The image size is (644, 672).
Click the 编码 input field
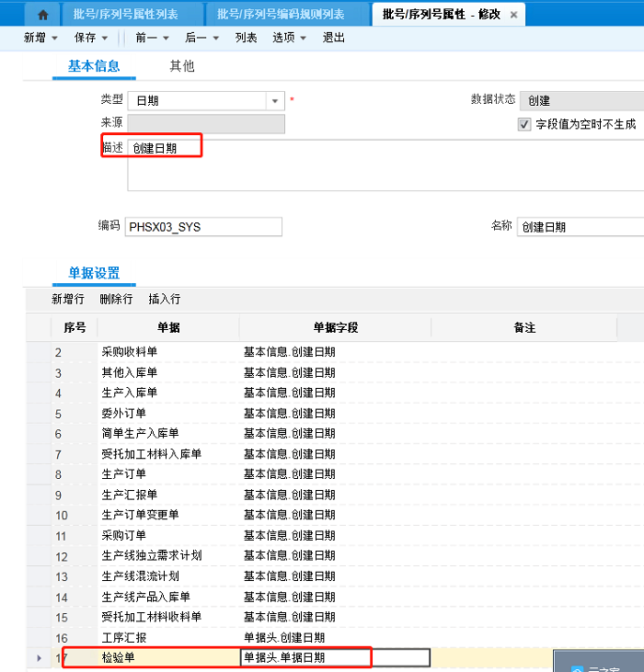(x=203, y=227)
